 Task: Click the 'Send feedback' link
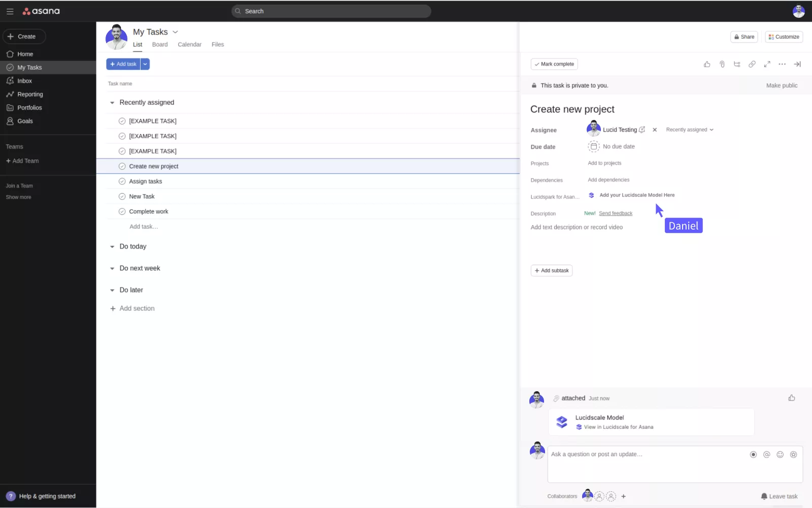click(x=615, y=213)
